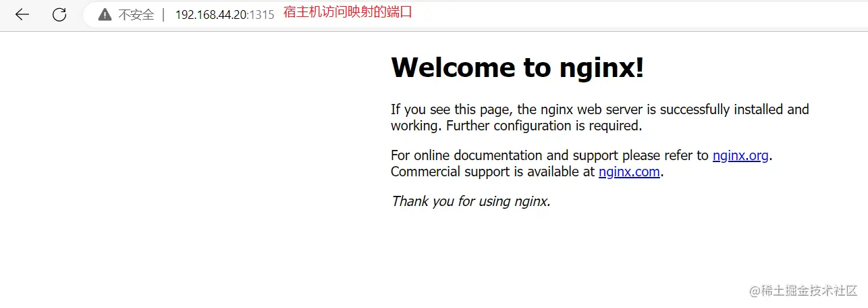Open the nginx.com commercial support link
Screen dimensions: 868x308
coord(629,172)
